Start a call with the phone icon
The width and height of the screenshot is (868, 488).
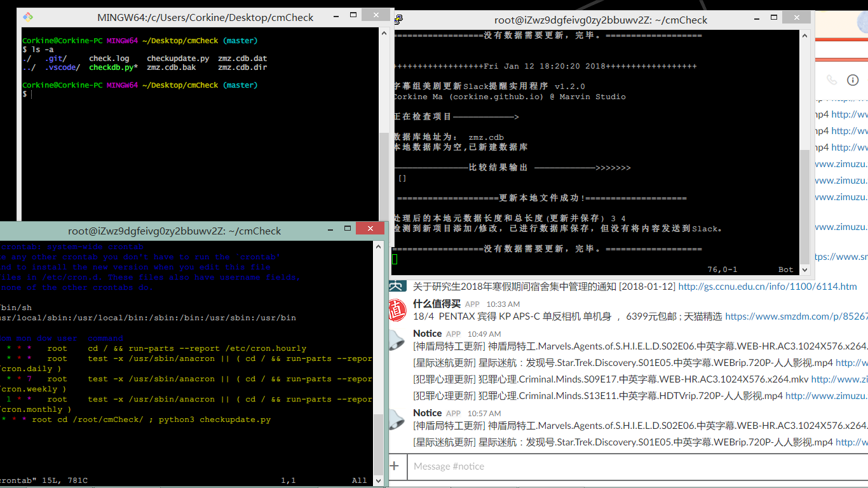(x=831, y=80)
